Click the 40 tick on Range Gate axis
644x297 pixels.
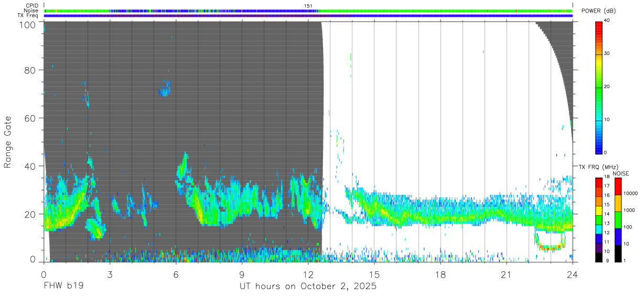[30, 166]
